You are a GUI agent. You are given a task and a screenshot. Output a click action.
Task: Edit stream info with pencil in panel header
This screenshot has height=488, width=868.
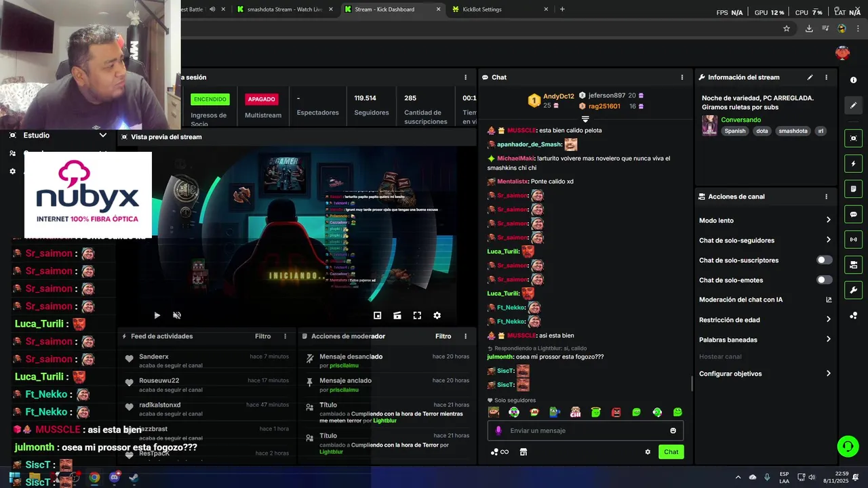(810, 77)
